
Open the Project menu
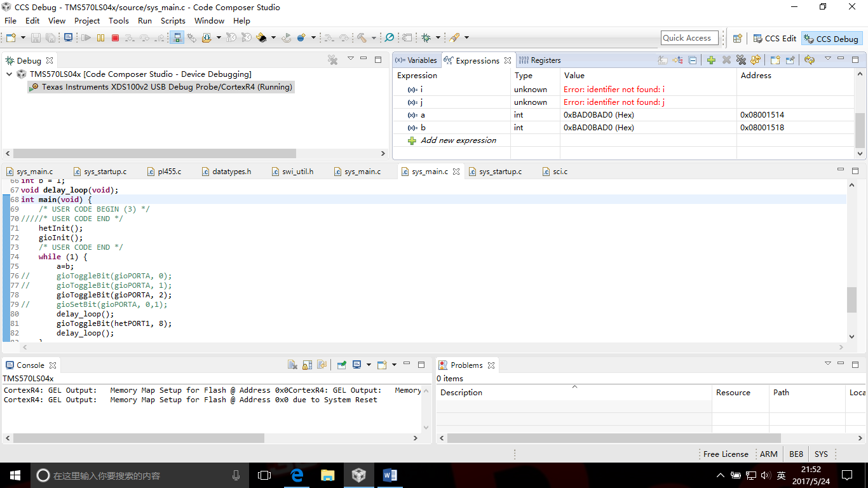click(x=87, y=20)
